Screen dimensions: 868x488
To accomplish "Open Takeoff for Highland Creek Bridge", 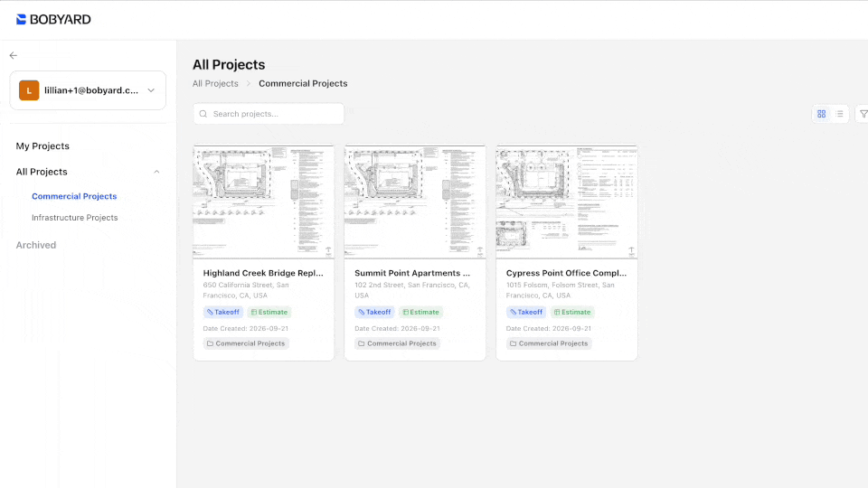I will click(x=223, y=312).
